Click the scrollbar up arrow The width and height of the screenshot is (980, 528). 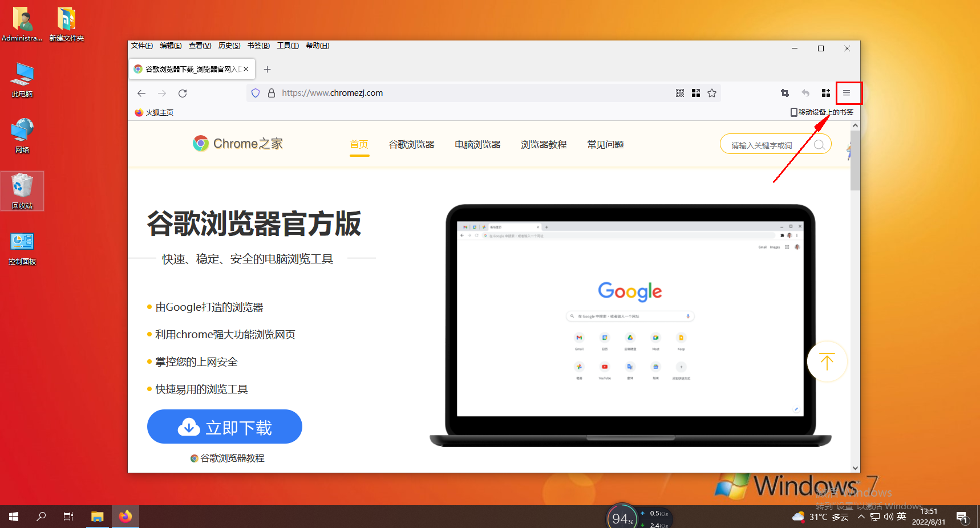coord(855,125)
